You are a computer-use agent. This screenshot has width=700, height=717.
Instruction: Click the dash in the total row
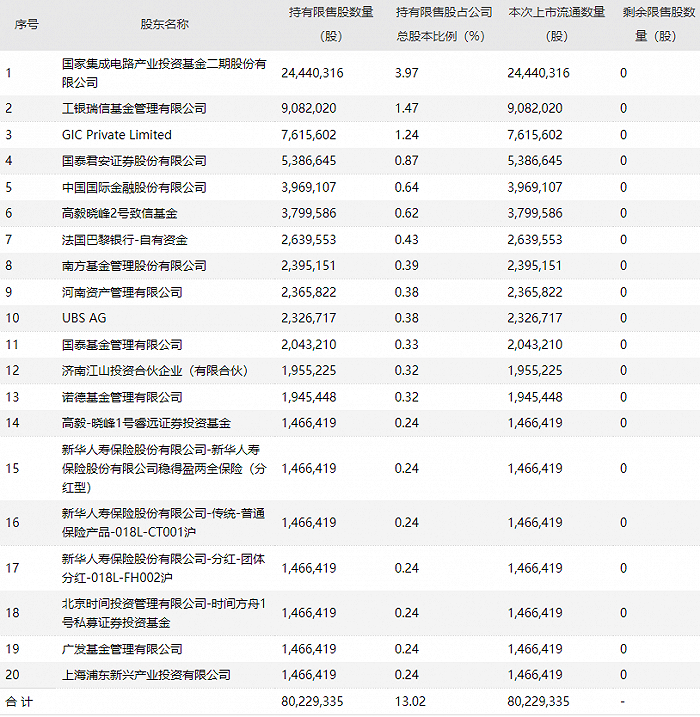(x=622, y=702)
